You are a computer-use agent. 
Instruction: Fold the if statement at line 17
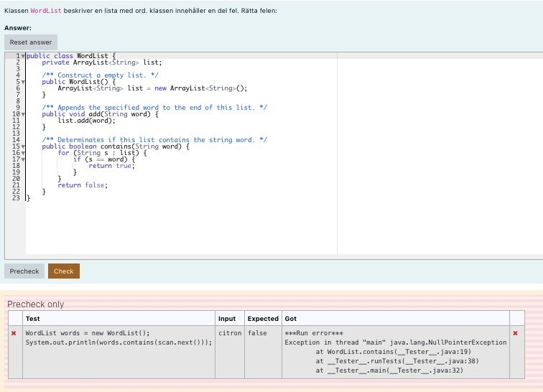(23, 159)
